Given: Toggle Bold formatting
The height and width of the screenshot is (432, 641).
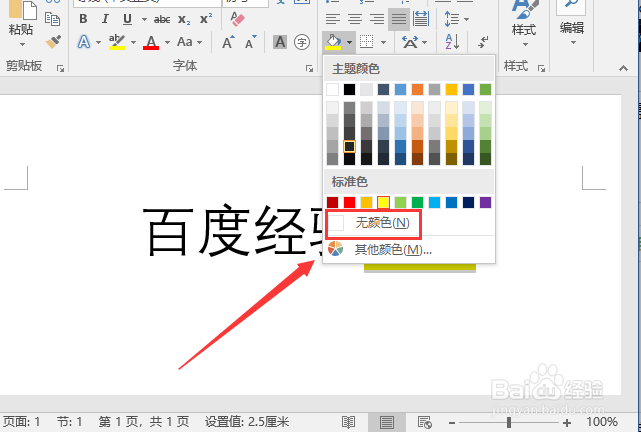Looking at the screenshot, I should [x=83, y=19].
